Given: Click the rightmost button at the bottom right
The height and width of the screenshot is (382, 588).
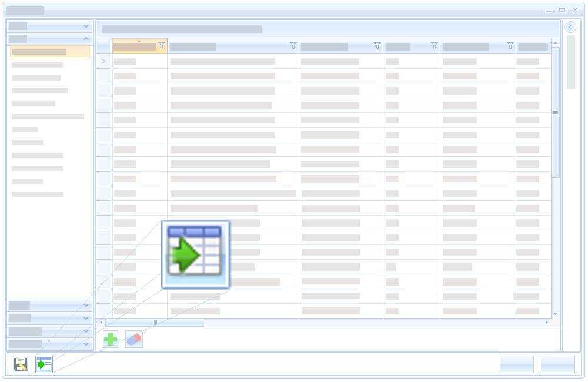Looking at the screenshot, I should 557,364.
